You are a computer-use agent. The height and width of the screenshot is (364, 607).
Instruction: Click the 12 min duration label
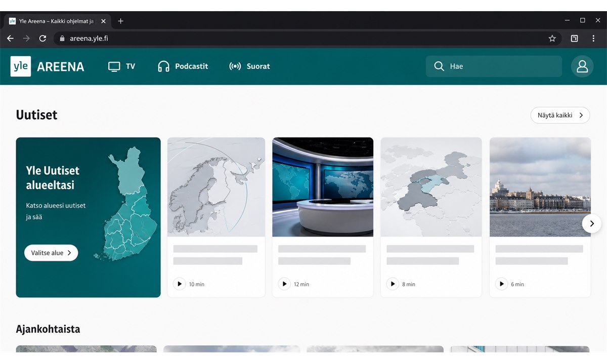301,284
